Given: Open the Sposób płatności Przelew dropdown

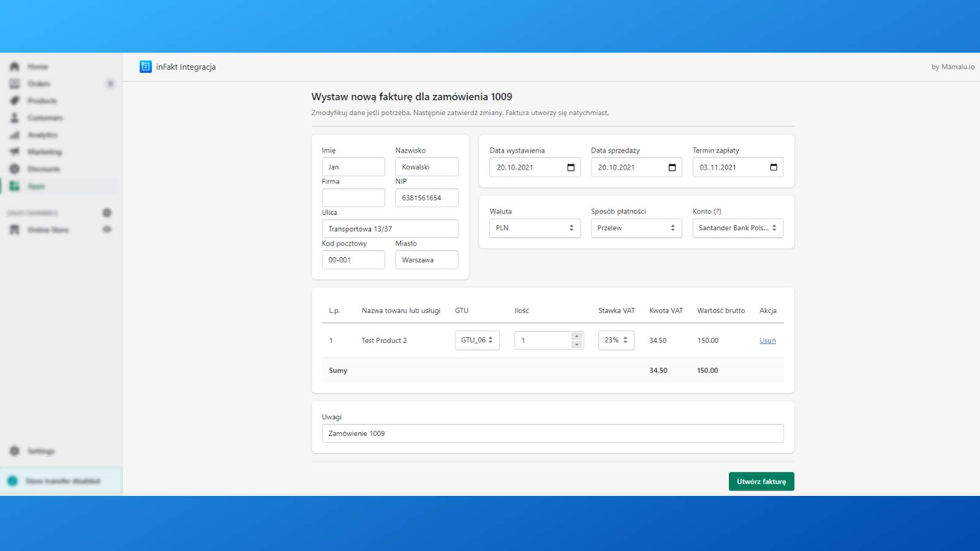Looking at the screenshot, I should pos(636,228).
